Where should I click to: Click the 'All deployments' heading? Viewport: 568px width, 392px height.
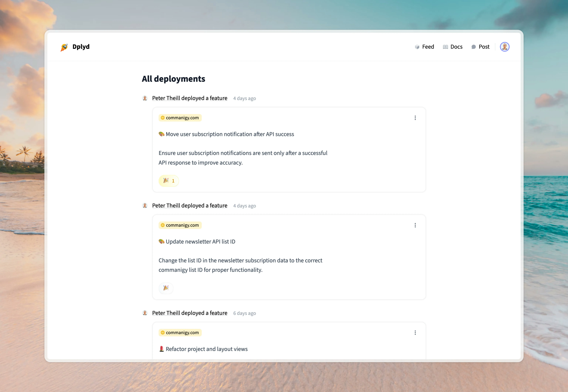coord(173,79)
